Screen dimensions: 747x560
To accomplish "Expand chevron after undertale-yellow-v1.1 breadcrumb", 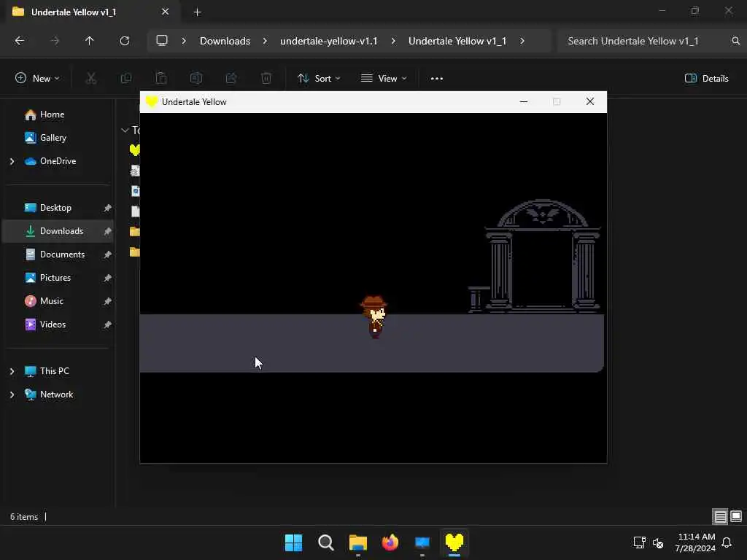I will [x=393, y=41].
